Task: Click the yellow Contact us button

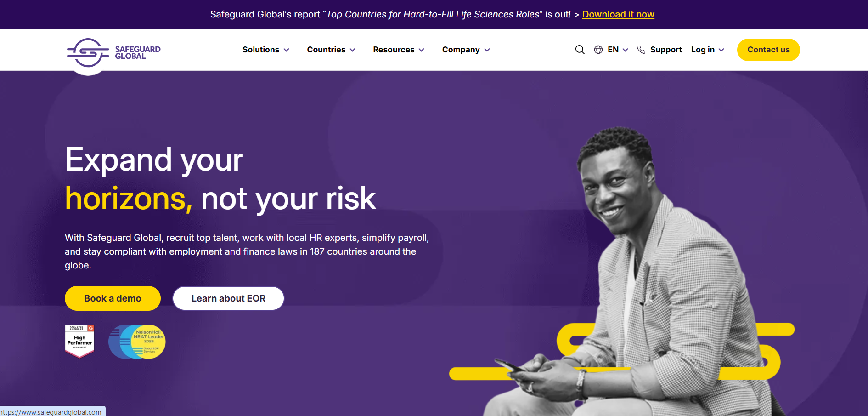Action: point(768,50)
